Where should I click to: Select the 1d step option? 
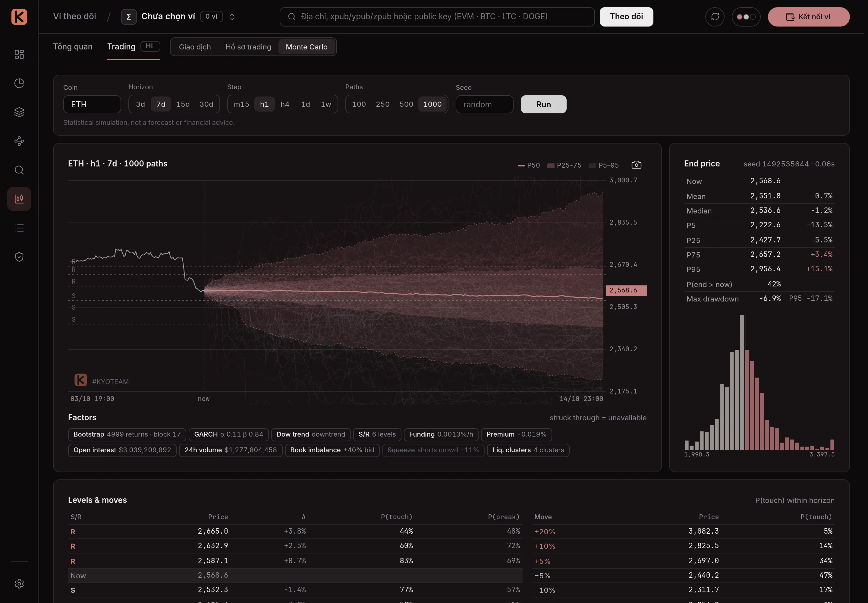[x=306, y=104]
